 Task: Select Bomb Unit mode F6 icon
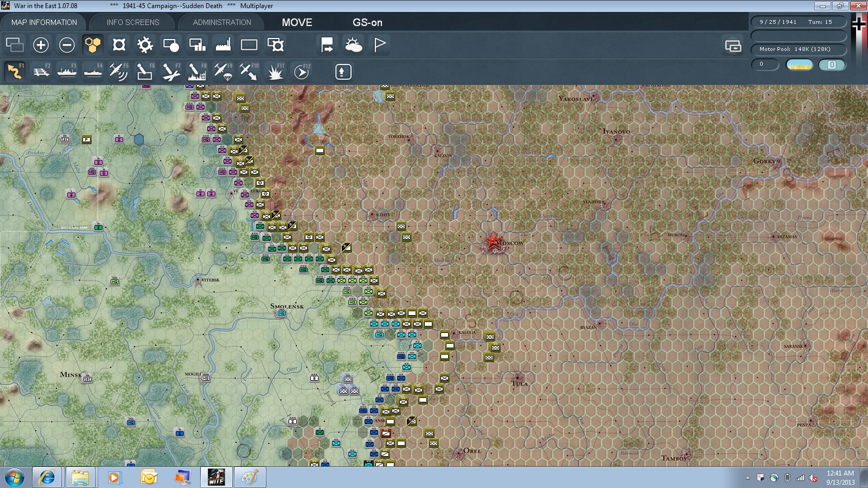(x=145, y=72)
